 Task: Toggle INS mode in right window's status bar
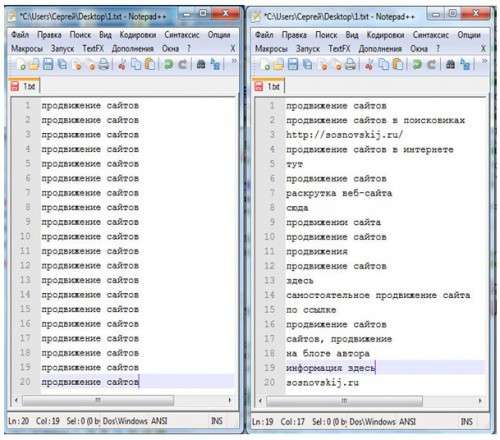[x=466, y=422]
